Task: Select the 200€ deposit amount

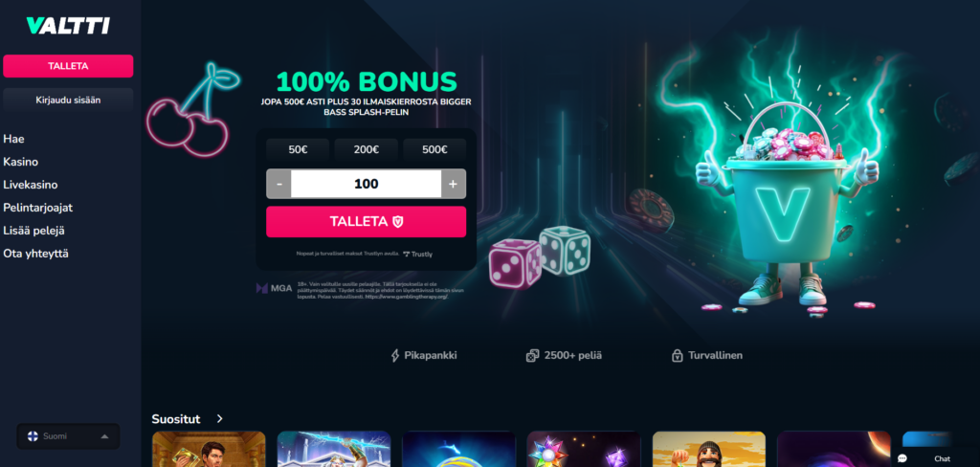Action: point(367,150)
